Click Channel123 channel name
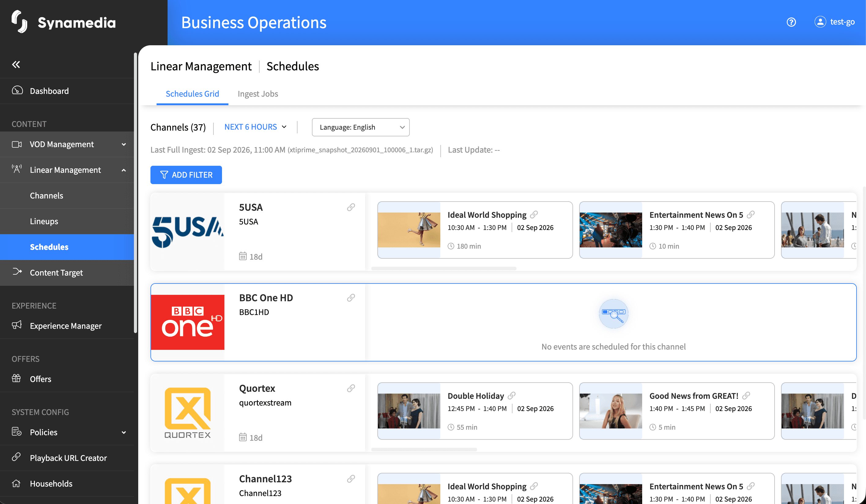Image resolution: width=866 pixels, height=504 pixels. coord(265,479)
